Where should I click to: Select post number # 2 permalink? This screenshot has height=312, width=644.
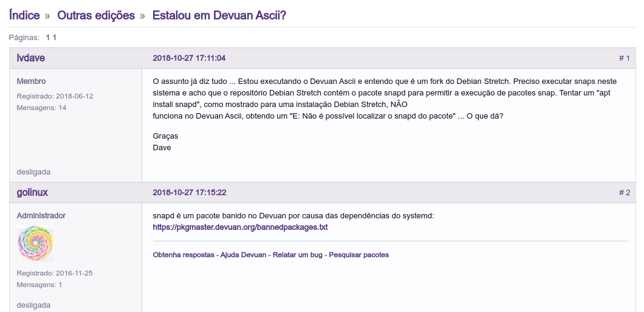pos(624,193)
